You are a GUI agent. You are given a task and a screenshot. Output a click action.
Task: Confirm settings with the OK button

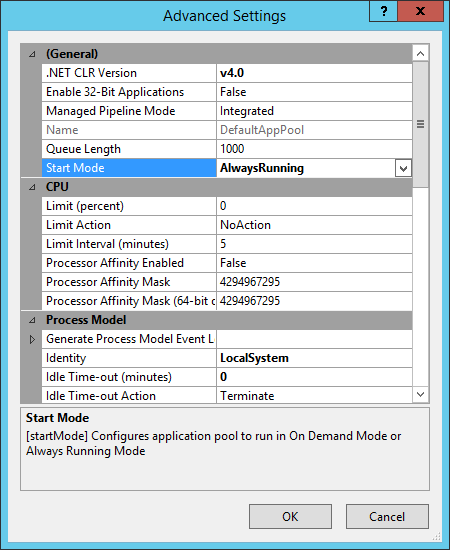point(290,516)
